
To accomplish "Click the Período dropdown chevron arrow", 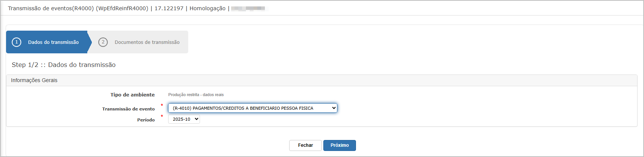I will [196, 119].
